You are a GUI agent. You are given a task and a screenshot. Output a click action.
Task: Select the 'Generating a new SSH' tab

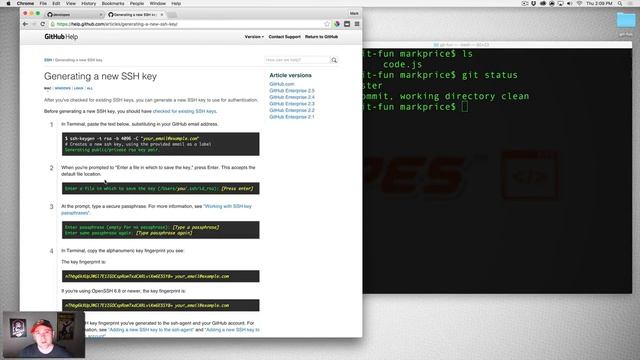pyautogui.click(x=135, y=15)
